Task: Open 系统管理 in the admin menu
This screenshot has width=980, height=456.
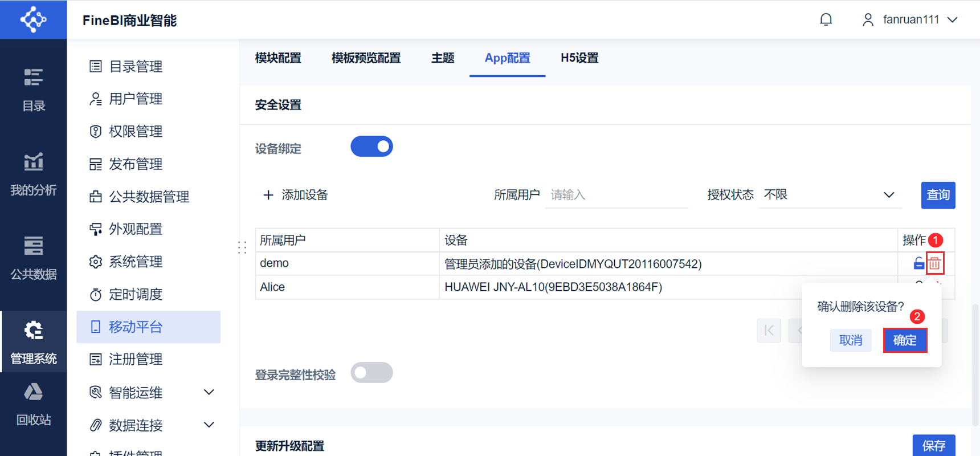Action: (149, 262)
